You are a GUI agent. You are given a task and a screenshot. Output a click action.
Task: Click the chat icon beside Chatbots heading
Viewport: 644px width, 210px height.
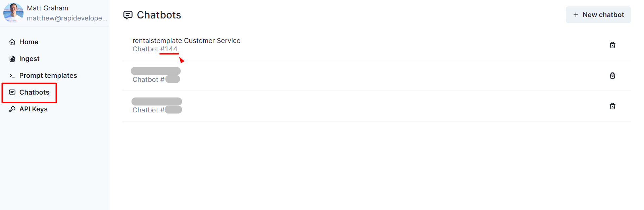(128, 15)
